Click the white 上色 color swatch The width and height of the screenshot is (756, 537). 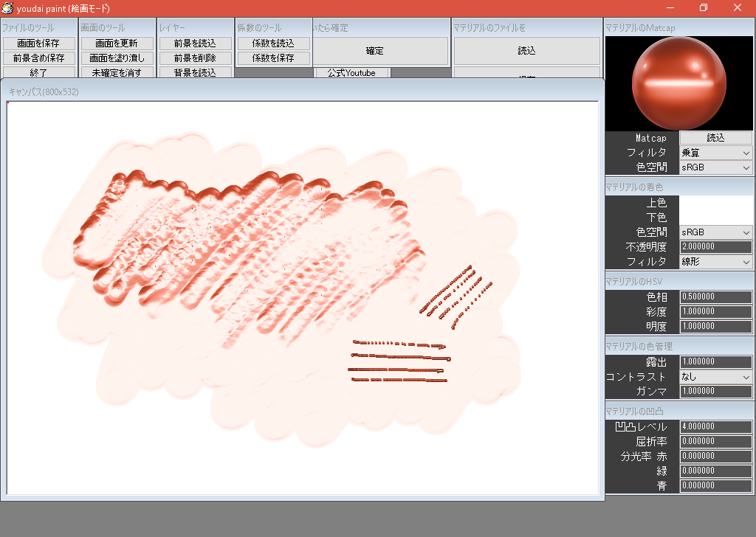click(x=715, y=203)
